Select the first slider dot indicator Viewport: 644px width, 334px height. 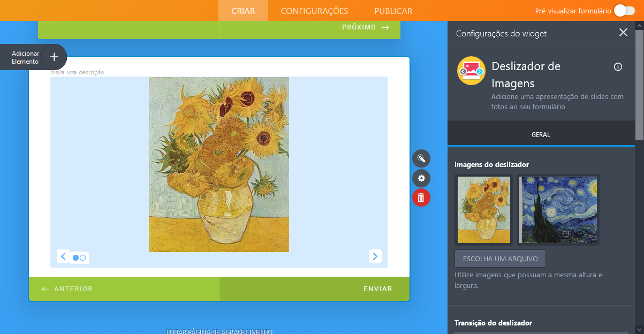coord(75,258)
